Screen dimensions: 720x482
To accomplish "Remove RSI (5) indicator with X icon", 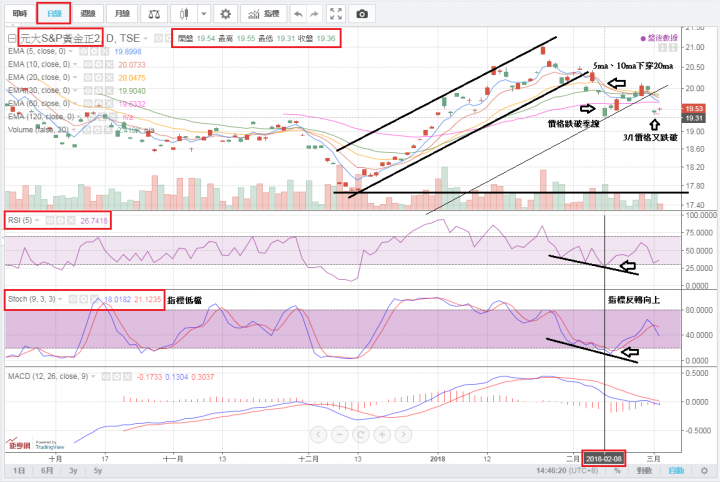I will (71, 221).
